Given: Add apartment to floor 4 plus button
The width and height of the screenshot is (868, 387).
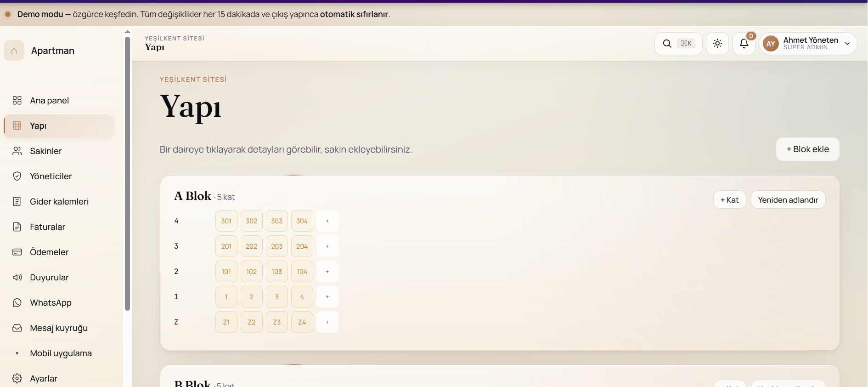Looking at the screenshot, I should pyautogui.click(x=327, y=221).
